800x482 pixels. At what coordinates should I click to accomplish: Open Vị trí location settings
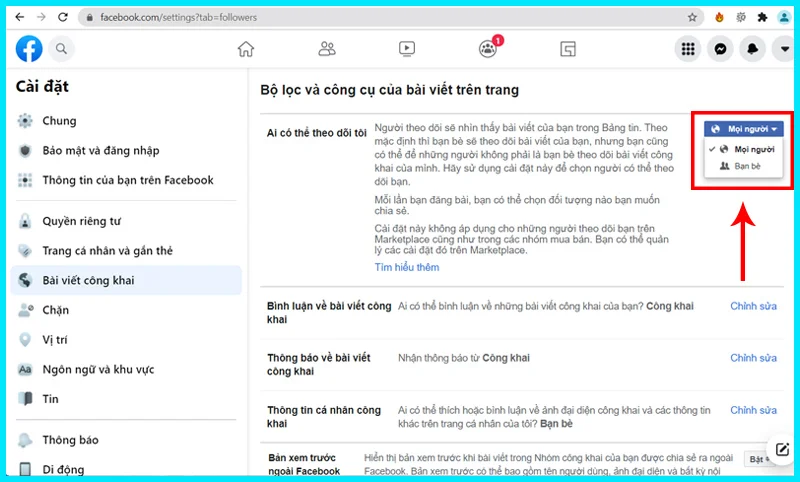[x=126, y=339]
